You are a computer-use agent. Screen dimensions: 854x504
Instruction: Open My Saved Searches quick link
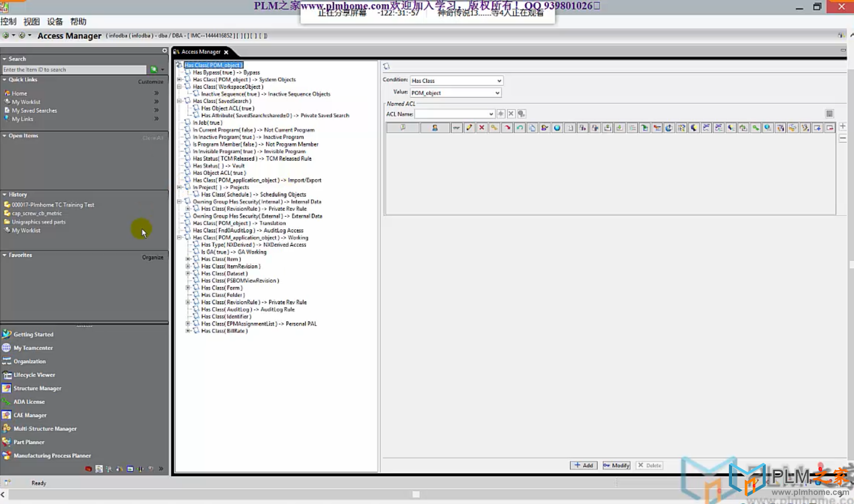tap(34, 111)
